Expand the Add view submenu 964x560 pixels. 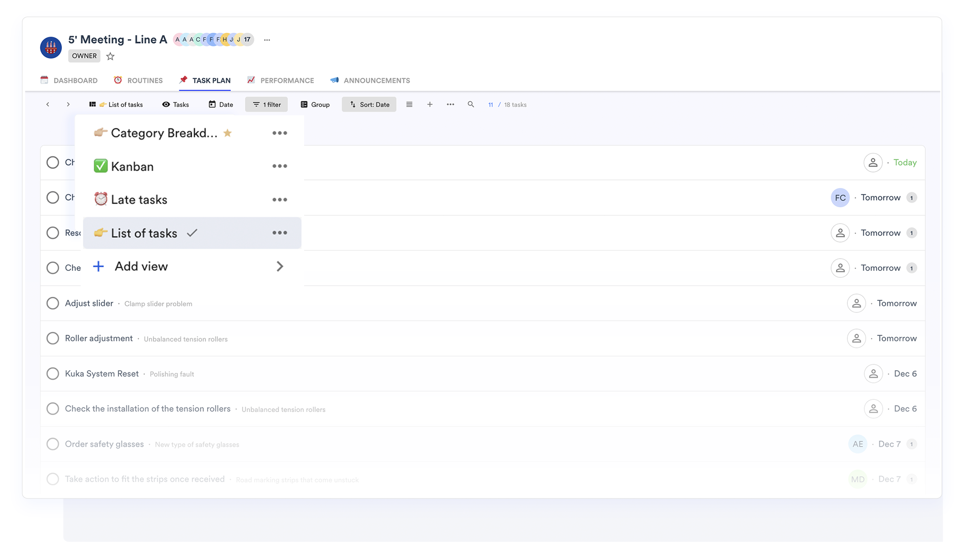280,266
